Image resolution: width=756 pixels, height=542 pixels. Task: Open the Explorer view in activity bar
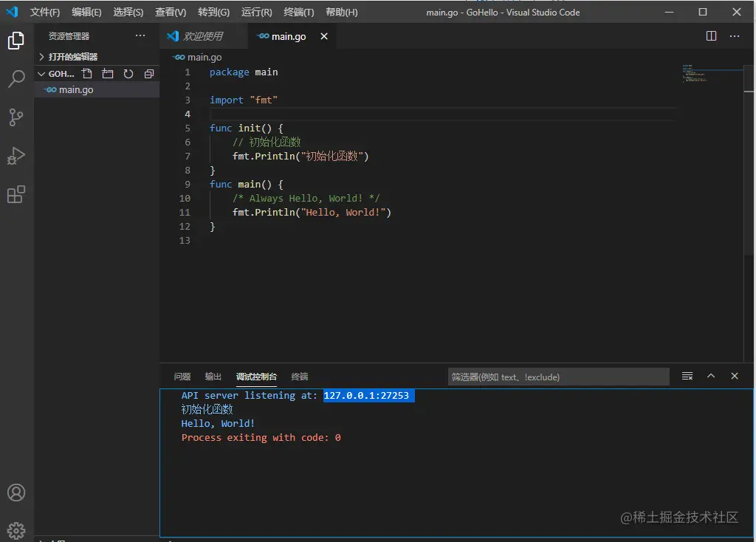tap(16, 41)
